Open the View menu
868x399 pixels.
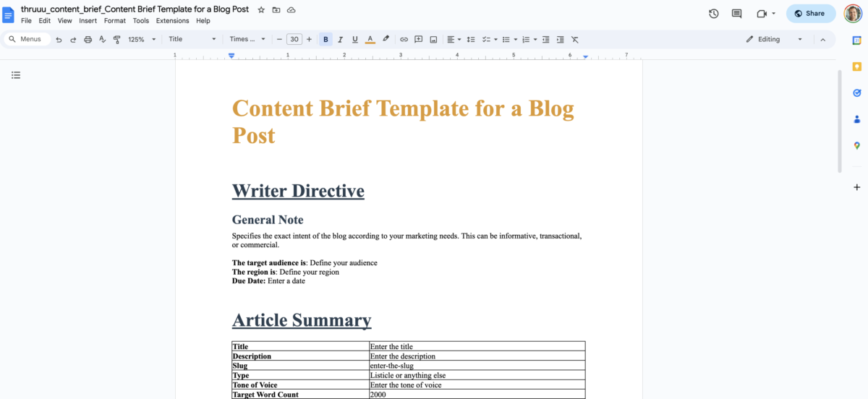coord(65,21)
